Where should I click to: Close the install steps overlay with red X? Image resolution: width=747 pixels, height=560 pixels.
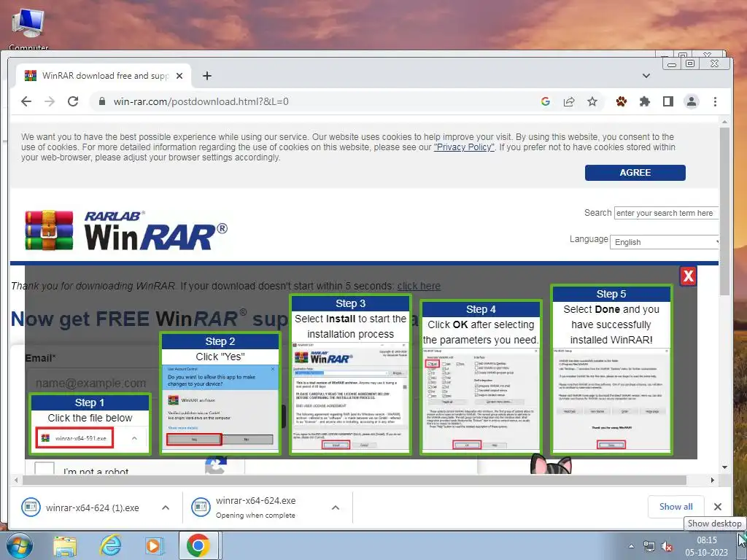(688, 276)
